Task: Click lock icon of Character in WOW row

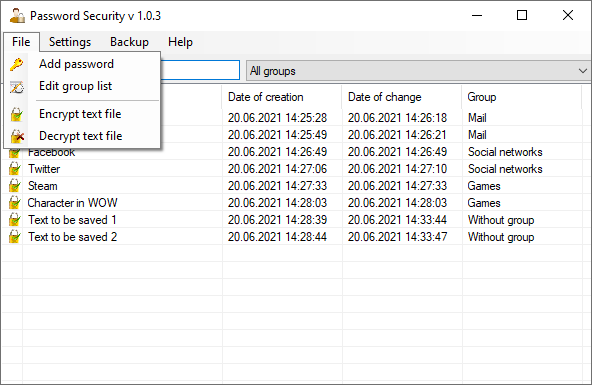Action: click(14, 203)
